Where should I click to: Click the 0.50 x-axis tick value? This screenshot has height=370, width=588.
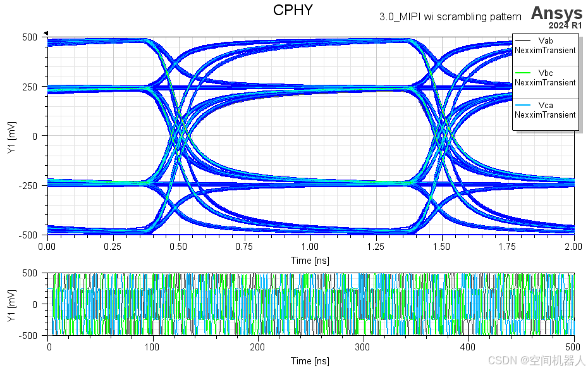(x=178, y=247)
